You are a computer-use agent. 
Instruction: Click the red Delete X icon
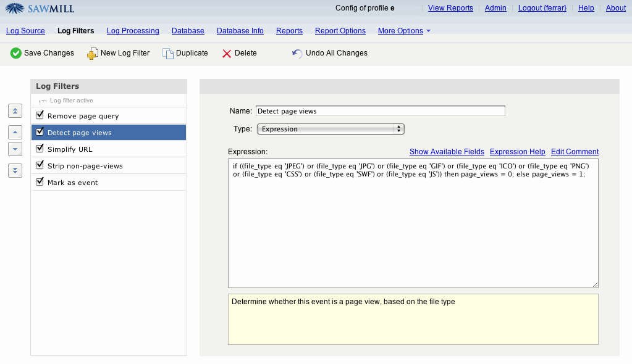tap(227, 54)
